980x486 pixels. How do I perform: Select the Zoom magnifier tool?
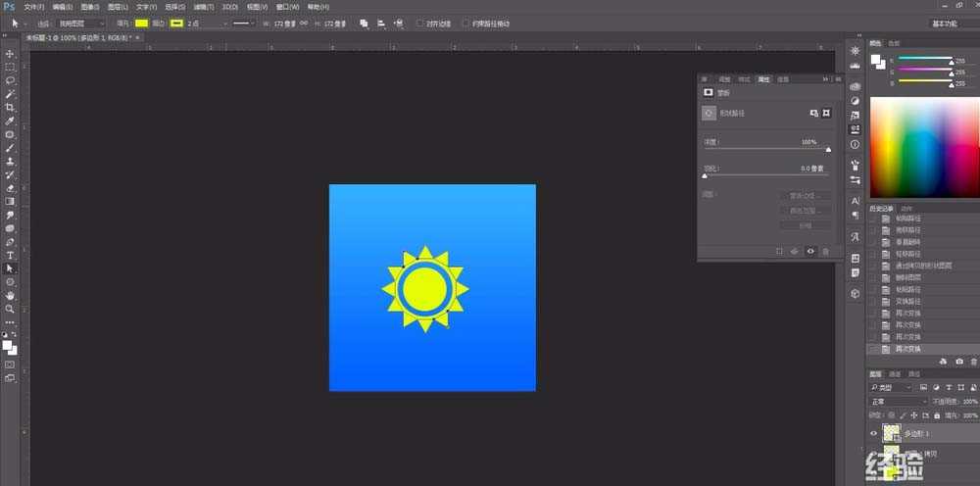pyautogui.click(x=10, y=309)
